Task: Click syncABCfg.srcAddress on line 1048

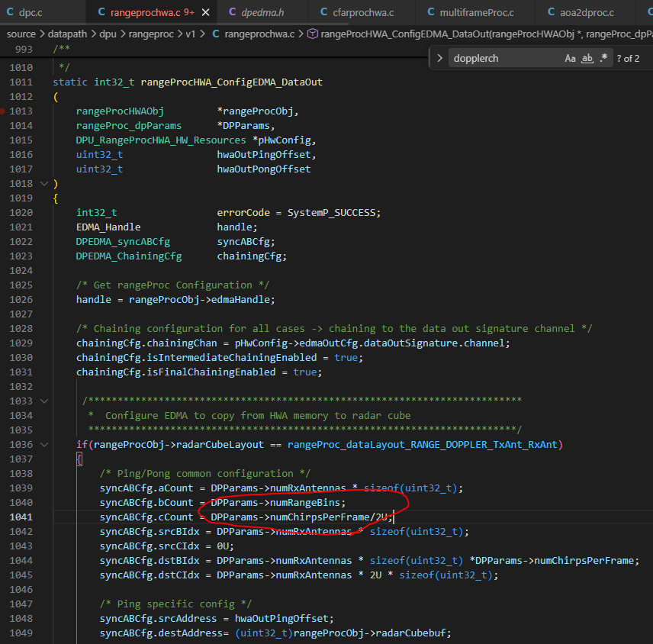Action: [158, 619]
